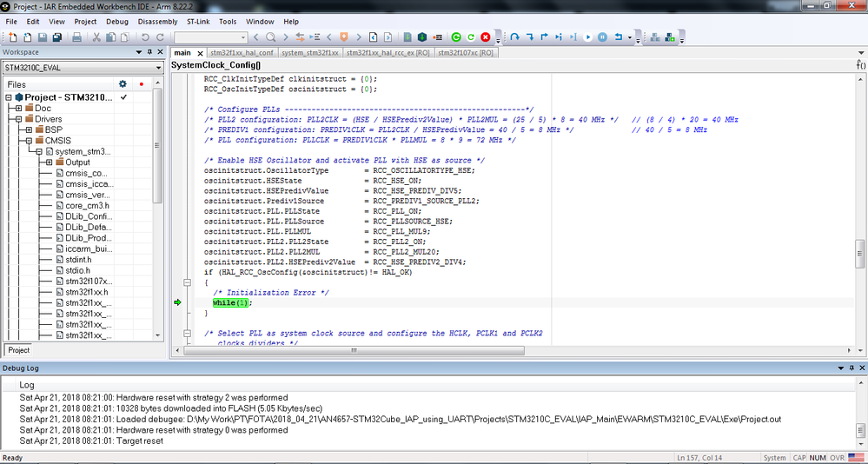The width and height of the screenshot is (868, 464).
Task: Click the New Document toolbar icon
Action: pos(13,37)
